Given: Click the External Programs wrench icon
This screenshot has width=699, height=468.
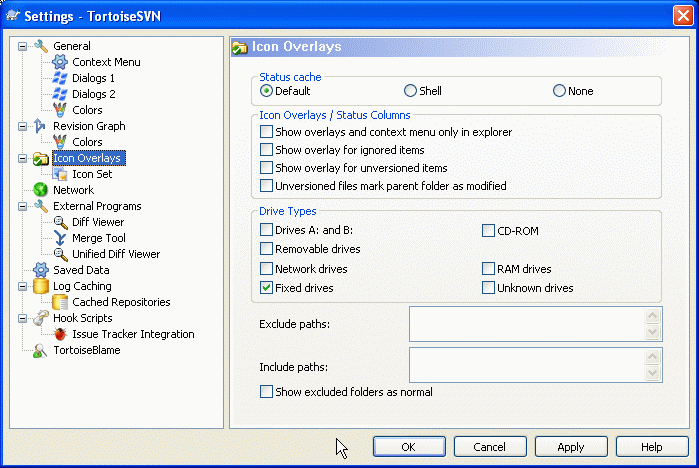Looking at the screenshot, I should (x=41, y=206).
